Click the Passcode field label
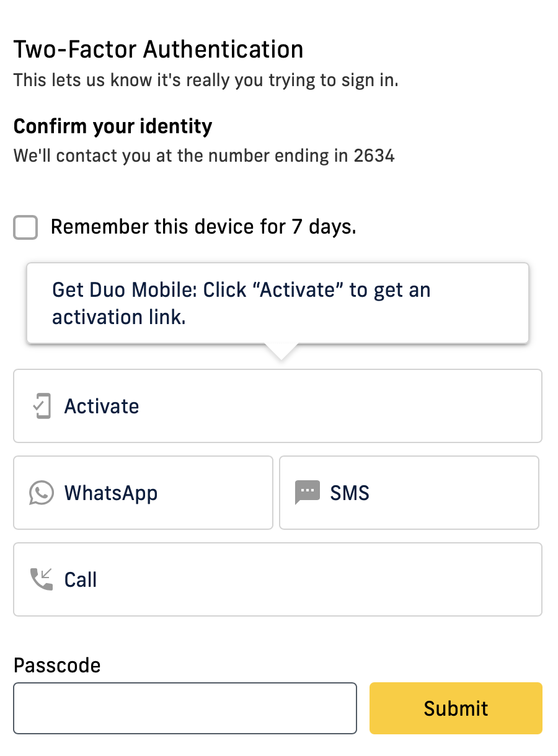The height and width of the screenshot is (756, 558). click(57, 666)
